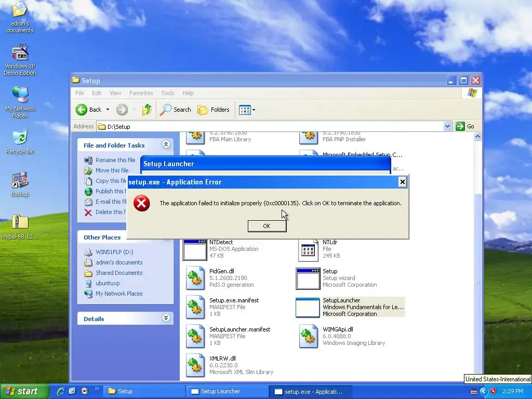
Task: Switch to Setup Launcher taskbar button
Action: [x=228, y=391]
